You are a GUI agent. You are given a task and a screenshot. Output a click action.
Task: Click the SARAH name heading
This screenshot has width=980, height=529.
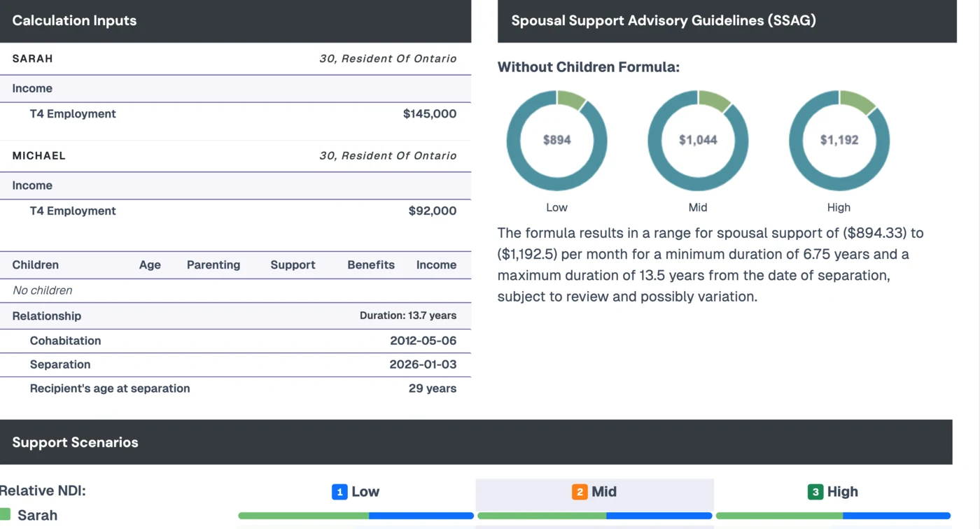33,59
